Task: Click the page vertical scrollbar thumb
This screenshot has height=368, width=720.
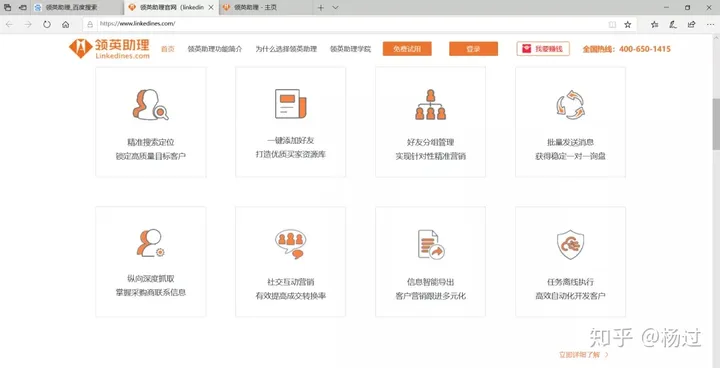Action: (716, 124)
